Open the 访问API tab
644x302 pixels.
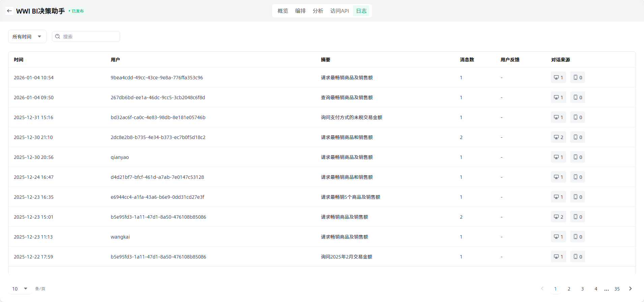[339, 11]
